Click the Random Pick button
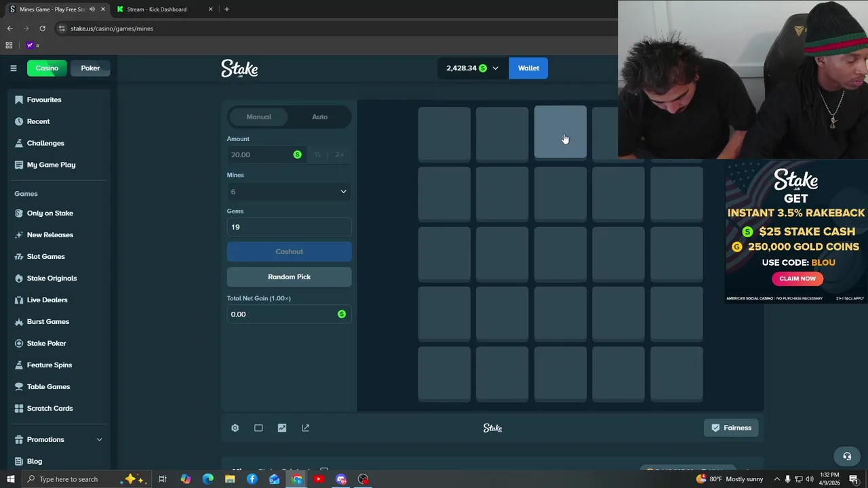Image resolution: width=868 pixels, height=488 pixels. [289, 277]
